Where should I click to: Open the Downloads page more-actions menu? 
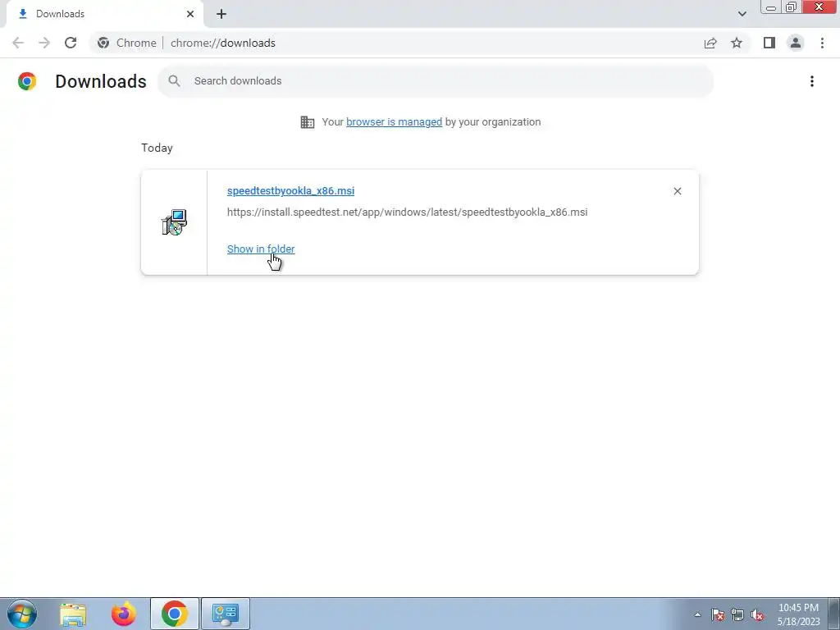[x=812, y=81]
